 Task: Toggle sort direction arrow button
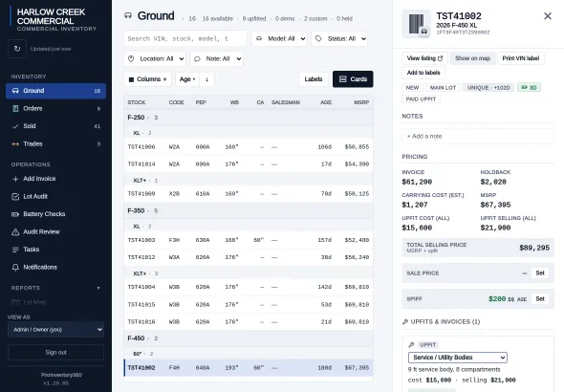tap(206, 79)
